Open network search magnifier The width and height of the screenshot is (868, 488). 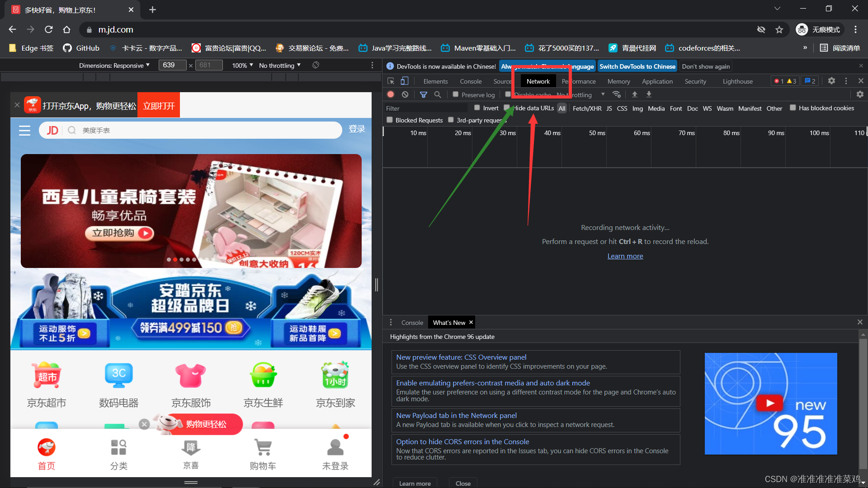(438, 94)
